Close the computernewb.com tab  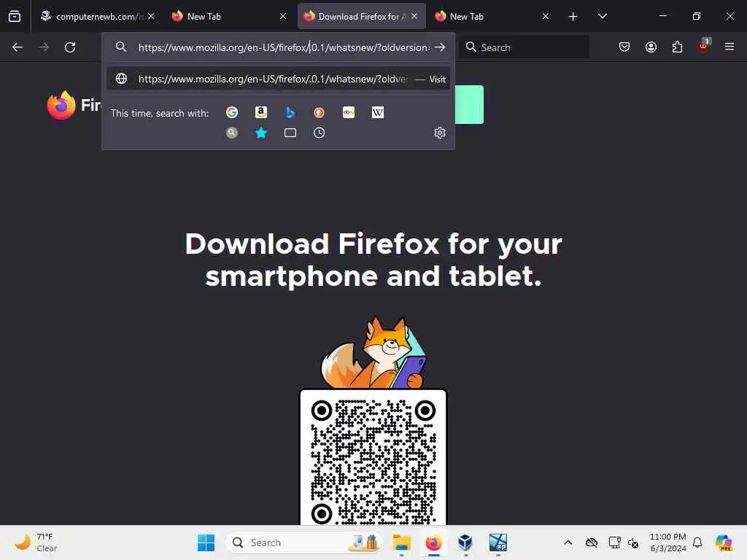(151, 16)
